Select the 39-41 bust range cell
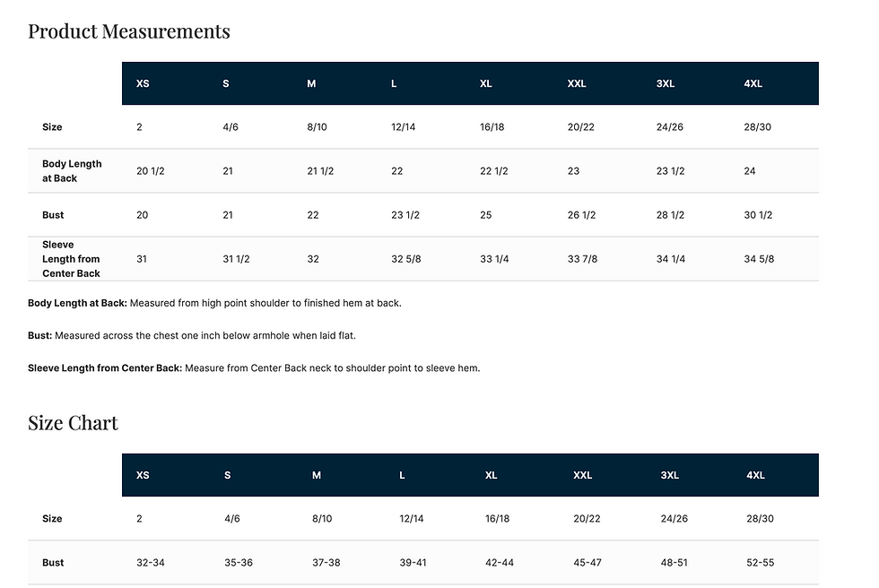 click(413, 563)
